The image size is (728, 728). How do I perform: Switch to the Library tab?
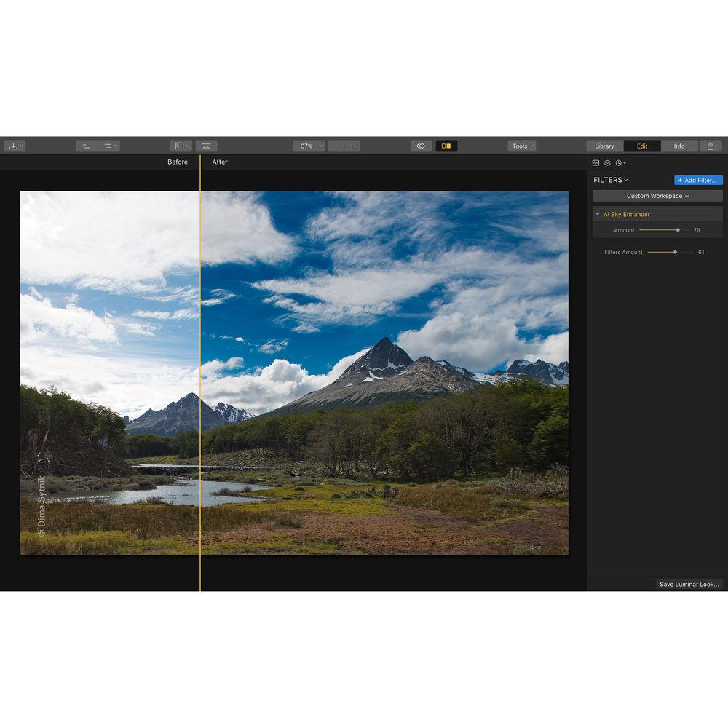coord(604,146)
